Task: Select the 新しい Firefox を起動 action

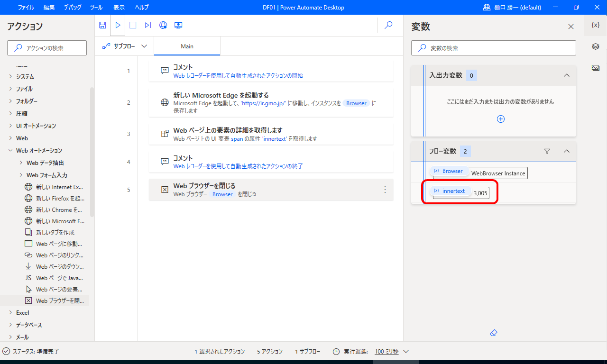Action: pyautogui.click(x=54, y=199)
